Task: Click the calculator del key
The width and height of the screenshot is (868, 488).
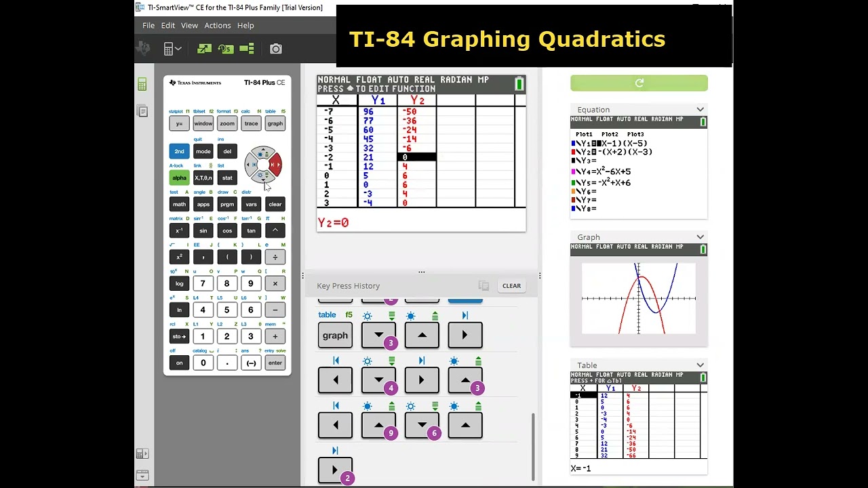Action: tap(227, 151)
